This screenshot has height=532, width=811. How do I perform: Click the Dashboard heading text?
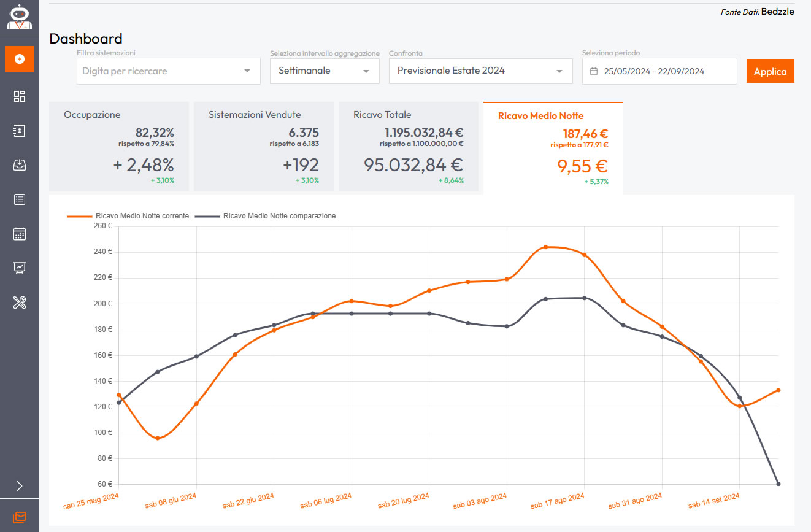(x=86, y=39)
